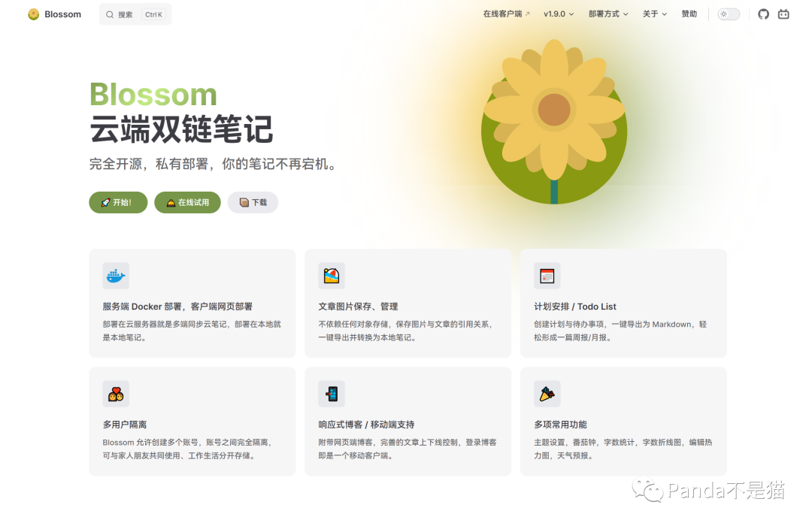Image resolution: width=812 pixels, height=526 pixels.
Task: Open the 在线客户端 external link
Action: click(507, 14)
